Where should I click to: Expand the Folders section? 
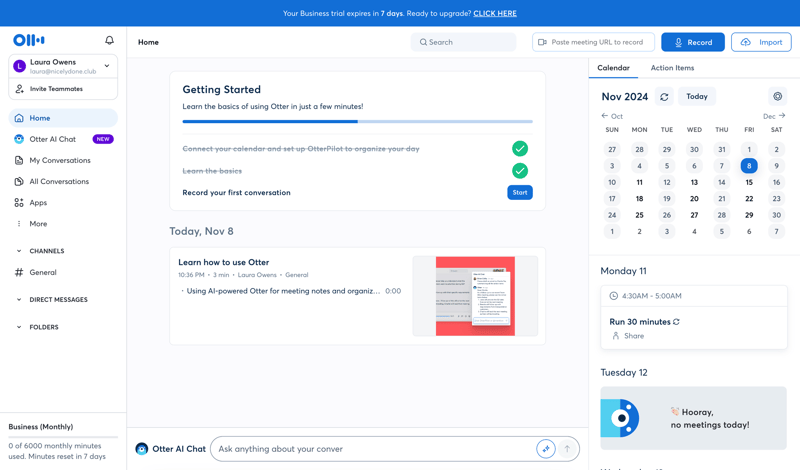19,327
